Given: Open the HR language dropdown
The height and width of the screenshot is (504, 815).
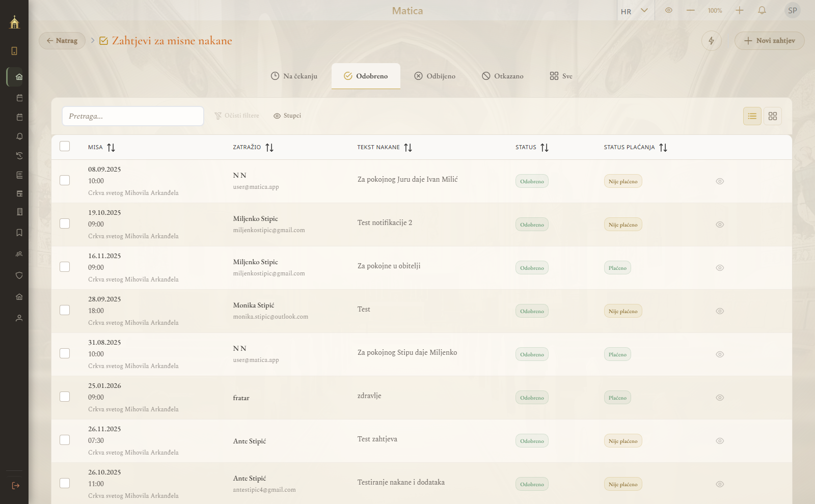Looking at the screenshot, I should pyautogui.click(x=634, y=11).
